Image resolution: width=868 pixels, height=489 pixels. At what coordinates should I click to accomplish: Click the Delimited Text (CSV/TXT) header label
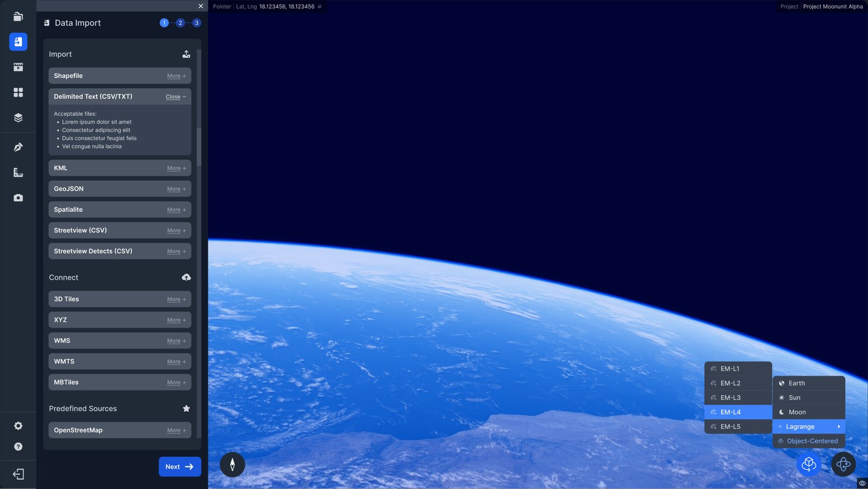(93, 97)
